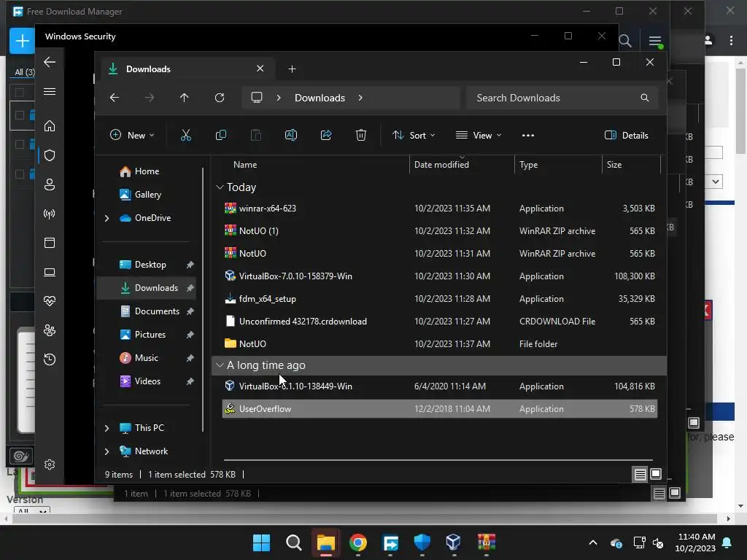Open Windows Security settings gear
Image resolution: width=747 pixels, height=560 pixels.
tap(50, 464)
